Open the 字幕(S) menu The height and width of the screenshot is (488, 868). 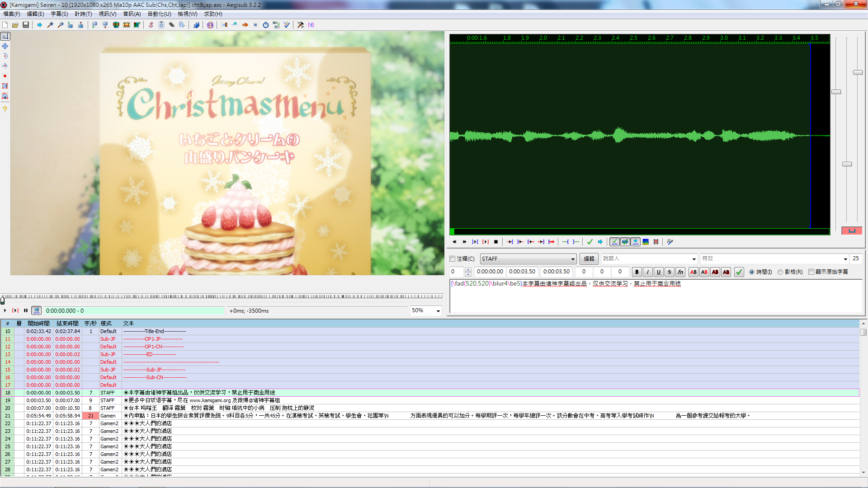(x=59, y=14)
